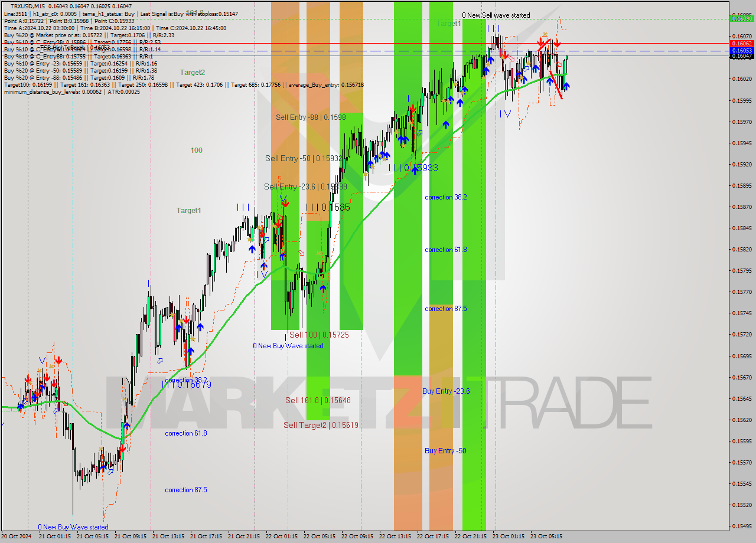756x543 pixels.
Task: Click 0.15670 on the price scale
Action: click(741, 378)
